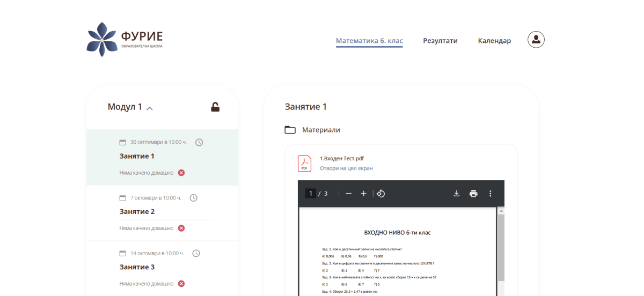This screenshot has height=296, width=644.
Task: Click clock icon next to 14 октомври
Action: [196, 253]
